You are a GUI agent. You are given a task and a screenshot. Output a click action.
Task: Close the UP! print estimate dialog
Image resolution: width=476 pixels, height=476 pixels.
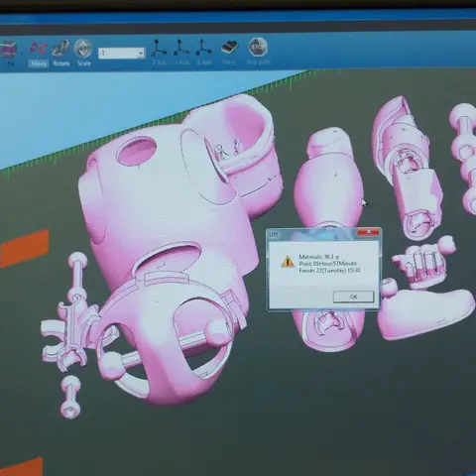[x=368, y=232]
